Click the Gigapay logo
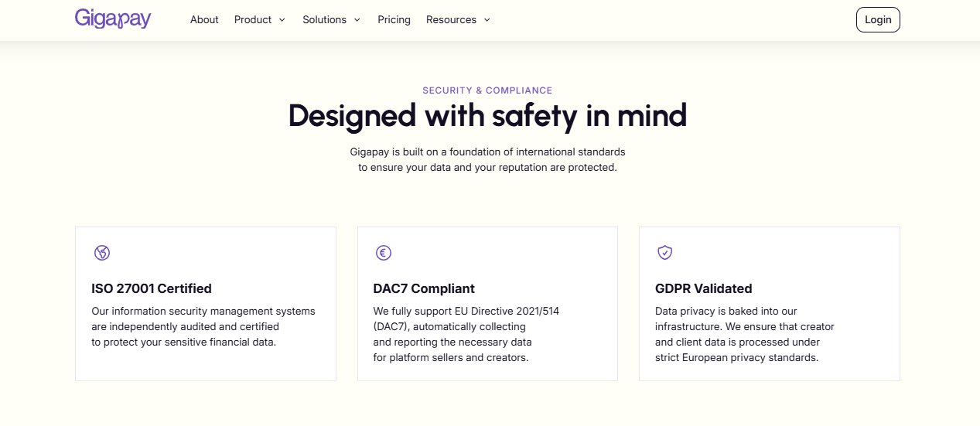 (113, 19)
